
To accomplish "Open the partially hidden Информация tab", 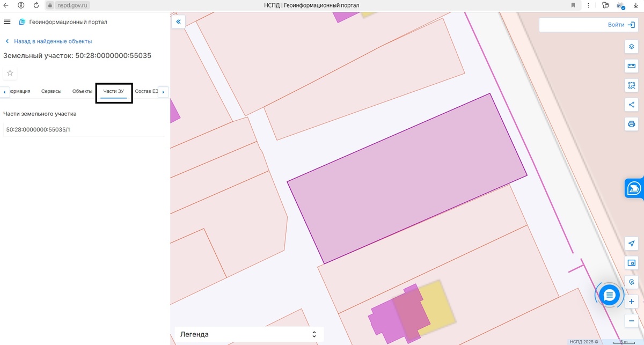I will pyautogui.click(x=20, y=91).
